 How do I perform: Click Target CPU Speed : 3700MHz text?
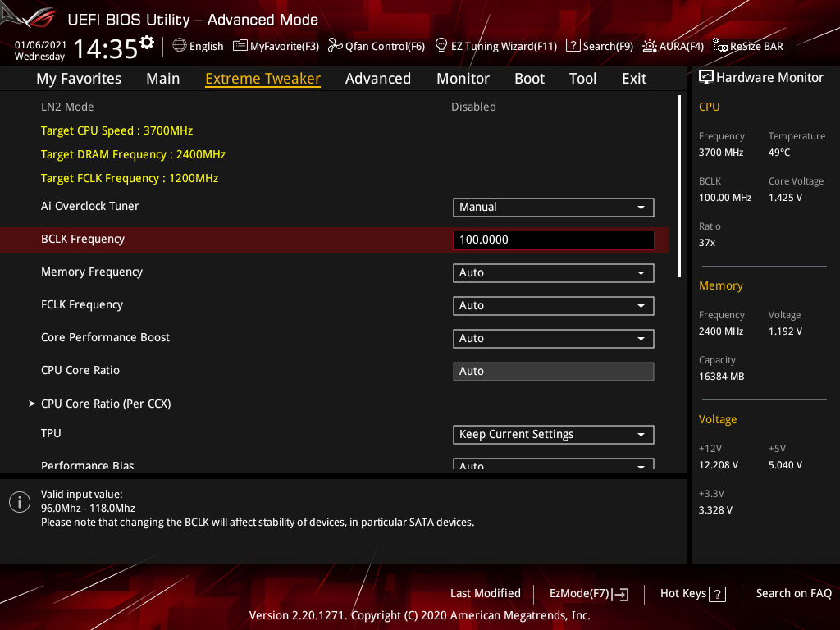point(116,130)
